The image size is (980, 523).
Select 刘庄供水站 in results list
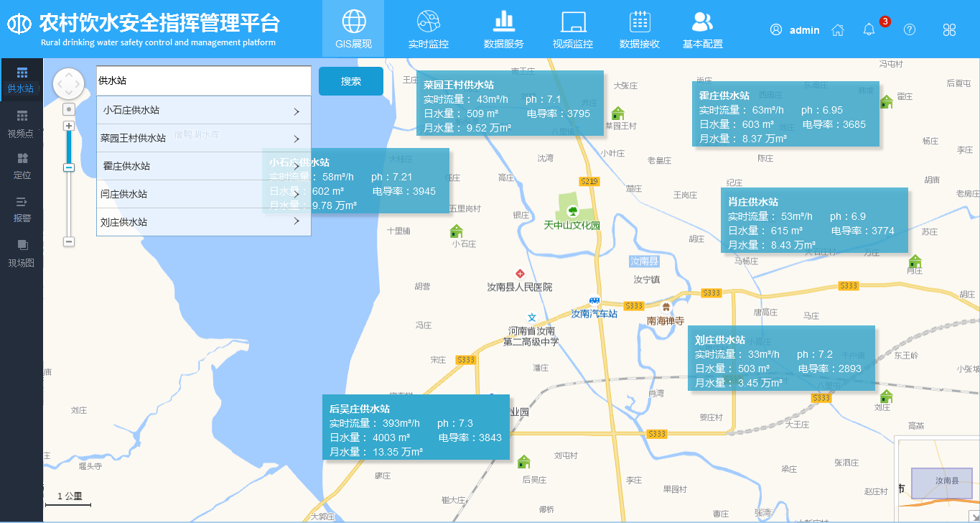click(x=204, y=222)
